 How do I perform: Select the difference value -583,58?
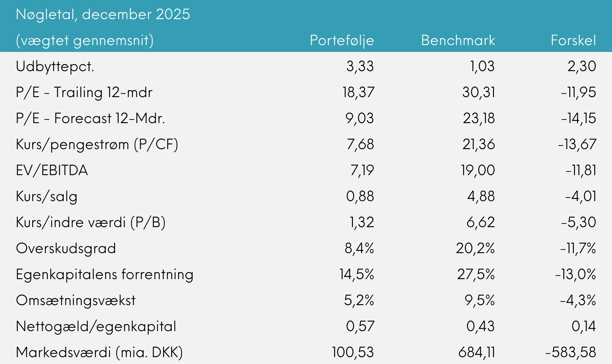click(570, 352)
